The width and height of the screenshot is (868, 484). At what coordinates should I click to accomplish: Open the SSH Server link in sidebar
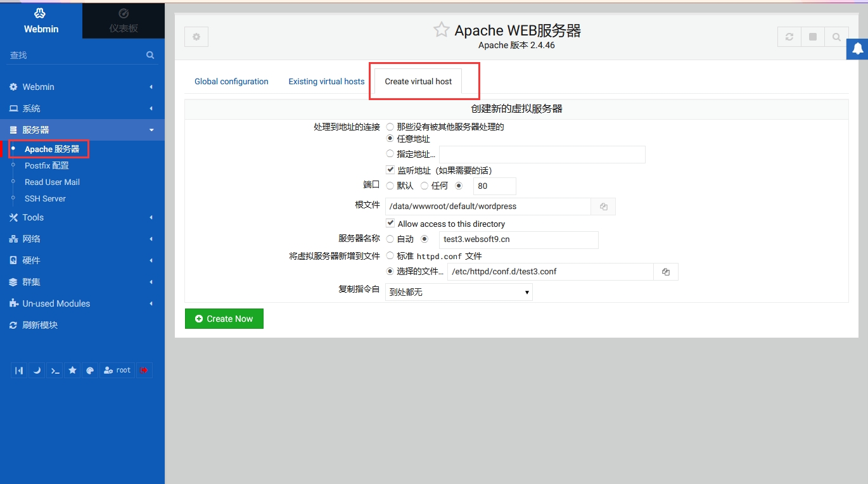pyautogui.click(x=45, y=198)
